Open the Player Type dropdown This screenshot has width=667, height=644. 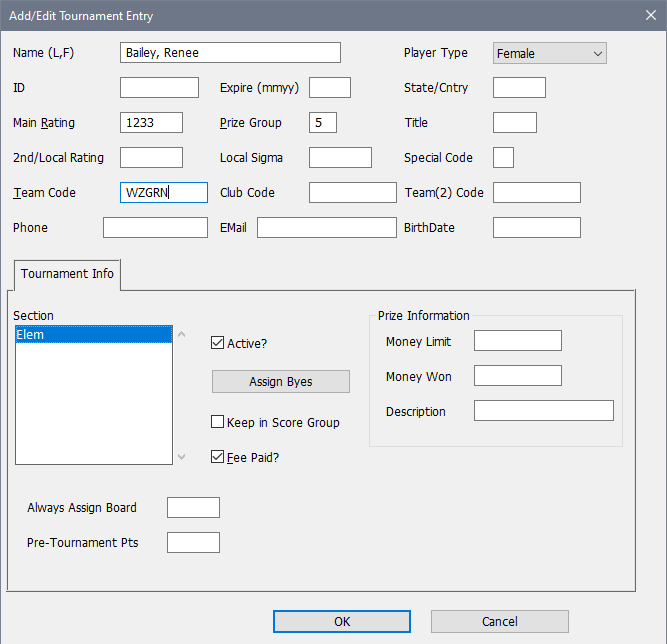[x=550, y=53]
